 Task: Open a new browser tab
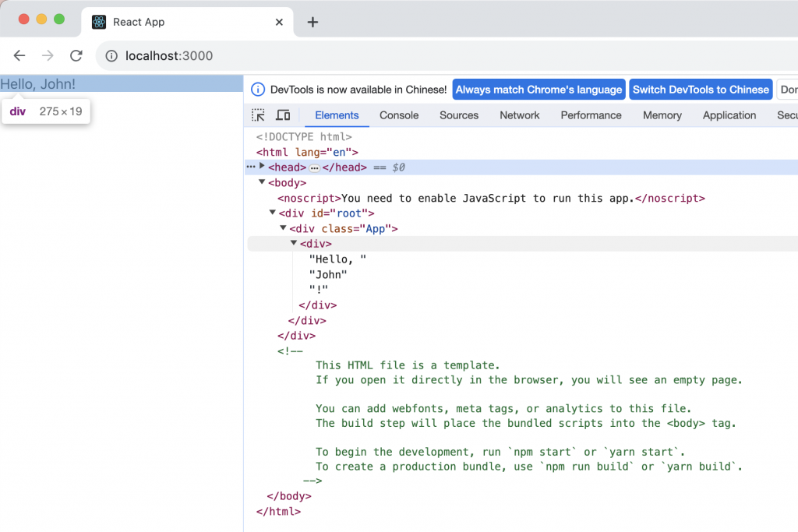point(312,22)
